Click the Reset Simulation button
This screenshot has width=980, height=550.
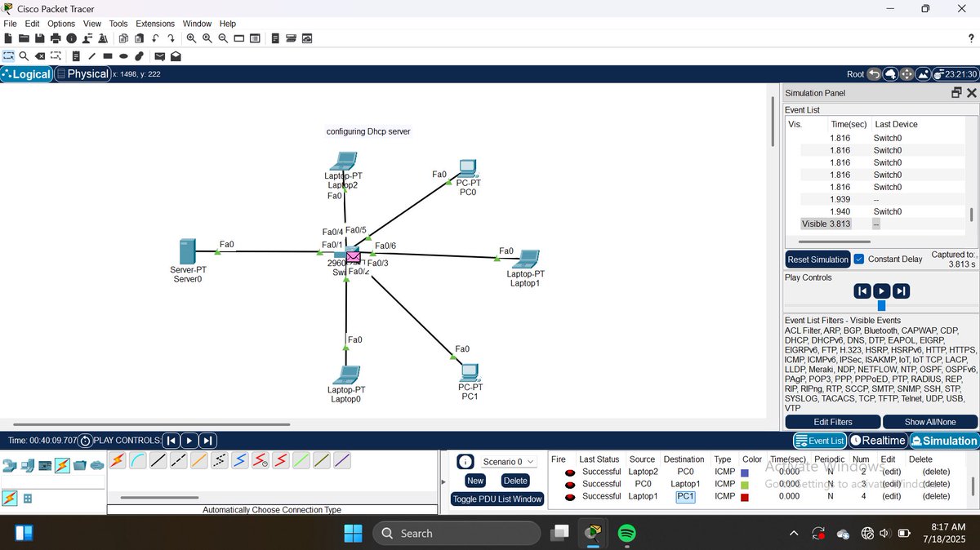pos(817,259)
